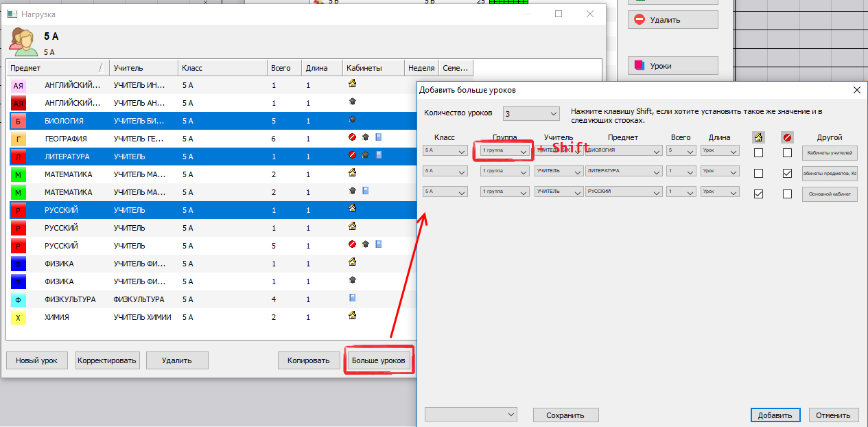The width and height of the screenshot is (868, 427).
Task: Click the yellow Х color swatch for ХИМИЯ
Action: (x=19, y=318)
